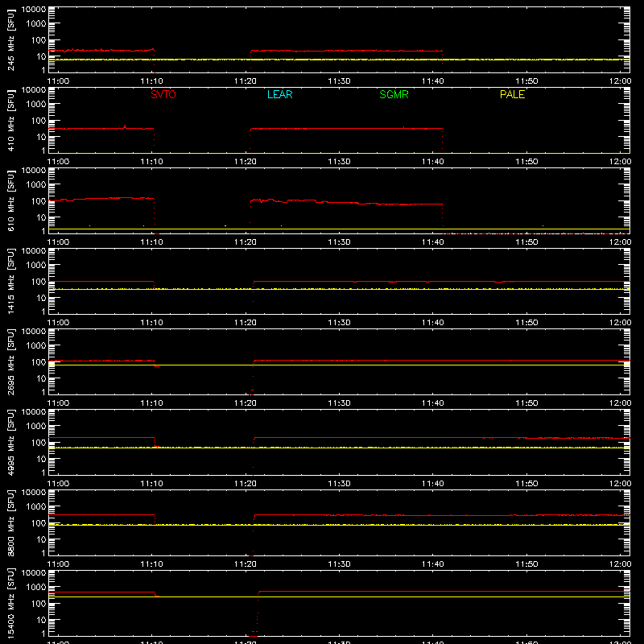Select the 15400 MHz [SFU] axis label
Image resolution: width=644 pixels, height=644 pixels.
11,603
